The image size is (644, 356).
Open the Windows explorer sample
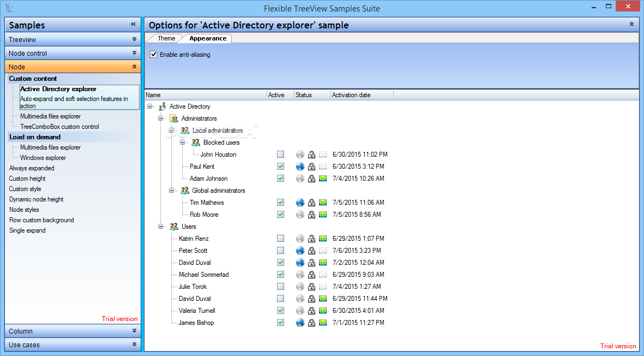[x=43, y=158]
